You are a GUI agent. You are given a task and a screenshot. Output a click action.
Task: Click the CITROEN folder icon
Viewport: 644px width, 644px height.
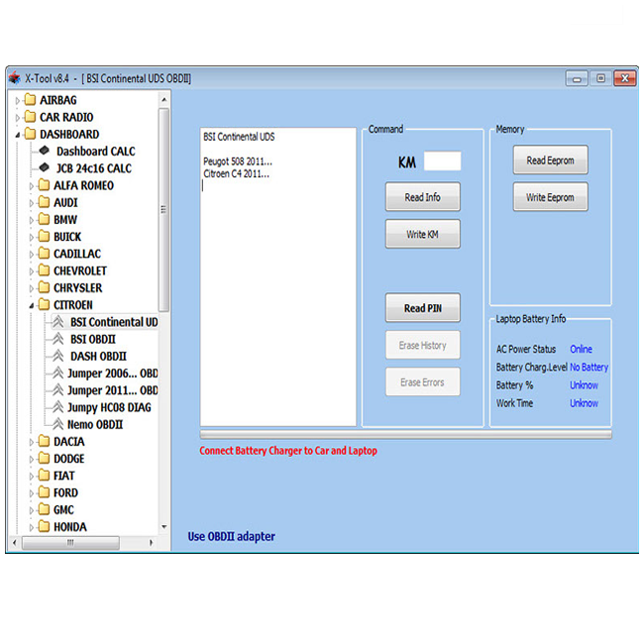[x=44, y=305]
